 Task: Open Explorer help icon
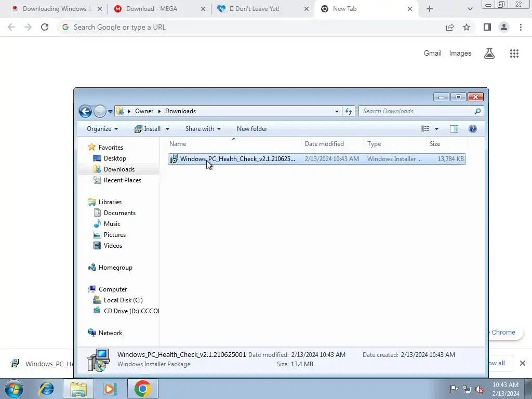point(473,129)
